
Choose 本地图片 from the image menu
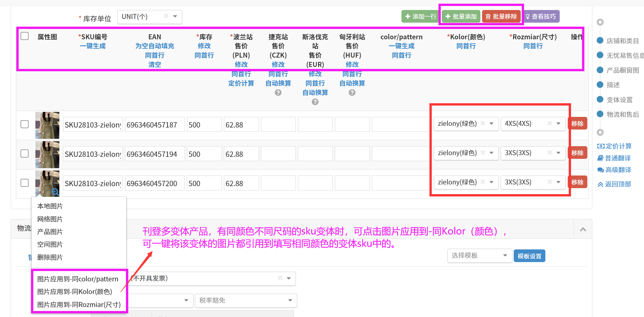50,206
